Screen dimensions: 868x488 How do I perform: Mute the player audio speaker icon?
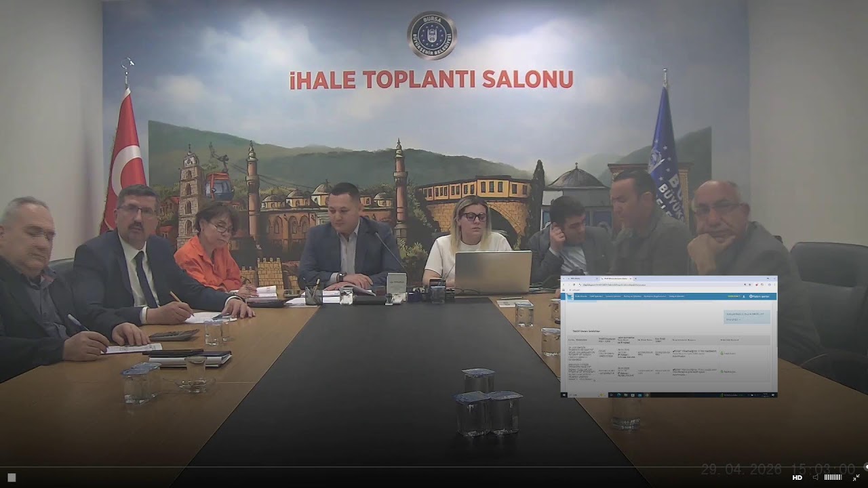pyautogui.click(x=816, y=477)
